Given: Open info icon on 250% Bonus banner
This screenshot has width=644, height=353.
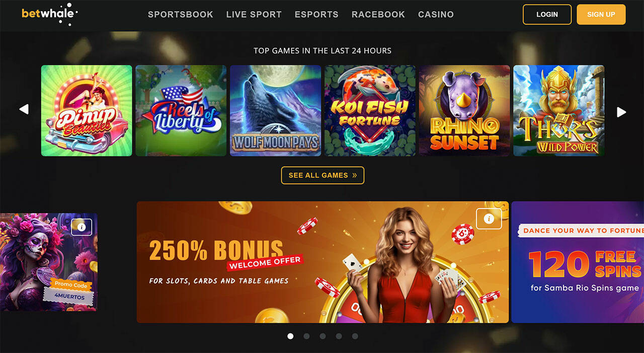Looking at the screenshot, I should [489, 219].
